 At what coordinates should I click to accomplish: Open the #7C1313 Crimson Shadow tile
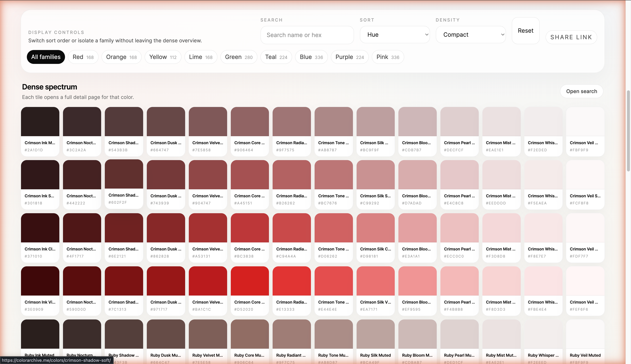124,291
